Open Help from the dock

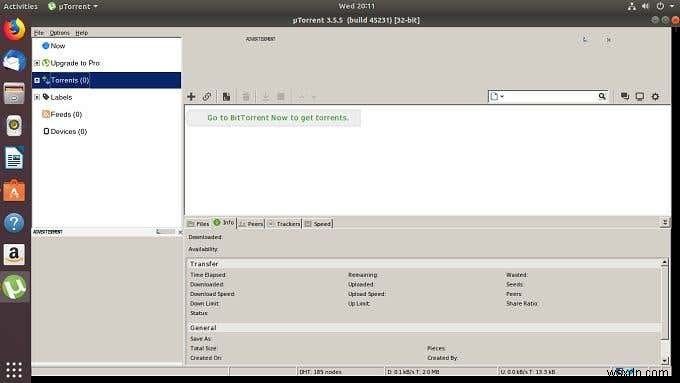(14, 223)
